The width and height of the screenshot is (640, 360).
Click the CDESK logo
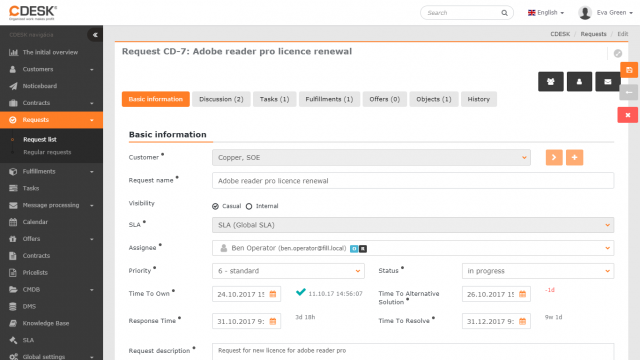(x=33, y=13)
